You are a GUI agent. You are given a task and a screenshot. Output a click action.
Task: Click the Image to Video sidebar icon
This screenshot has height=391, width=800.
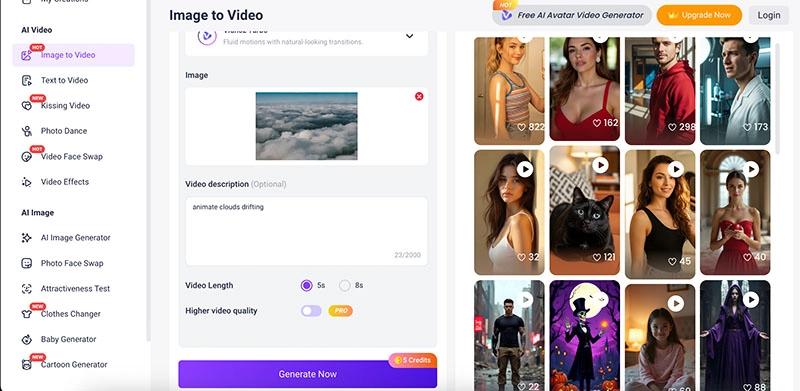(27, 55)
